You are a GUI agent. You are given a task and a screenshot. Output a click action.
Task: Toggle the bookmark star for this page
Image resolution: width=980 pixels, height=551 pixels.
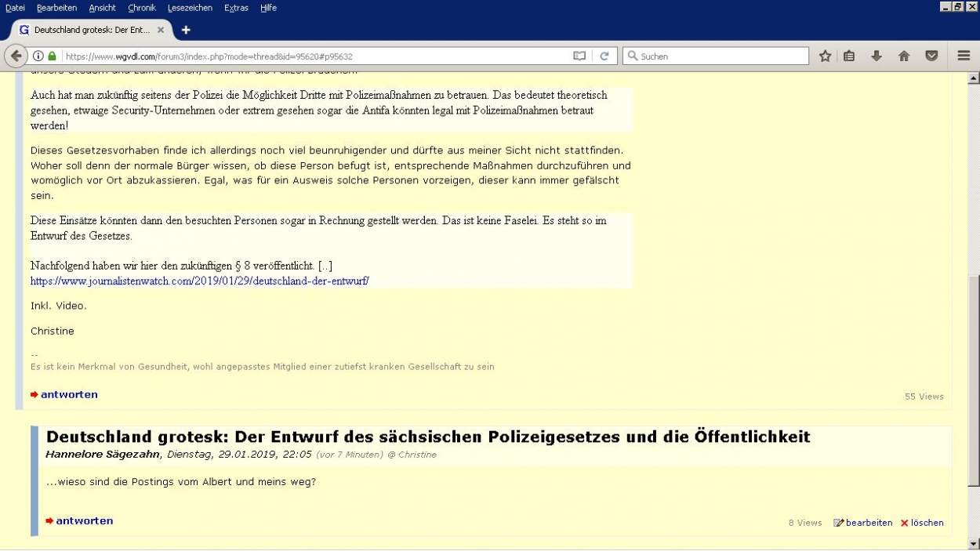coord(825,56)
